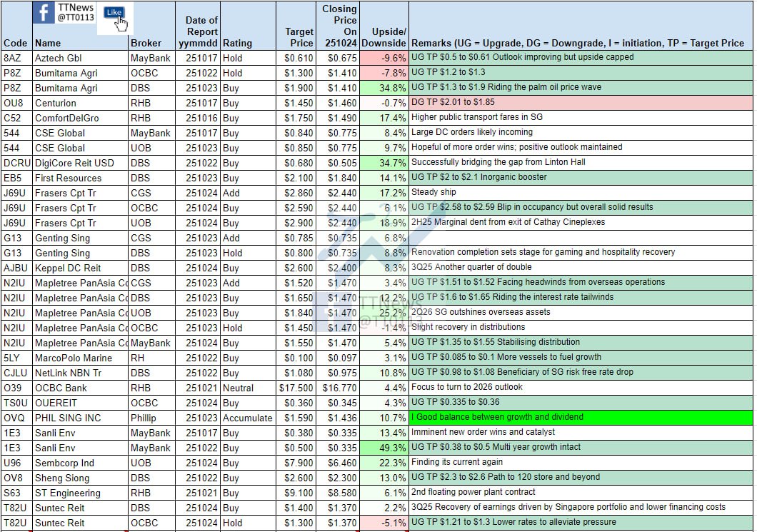
Task: Select the green highlighted PHIL SING INC remark
Action: tap(581, 417)
